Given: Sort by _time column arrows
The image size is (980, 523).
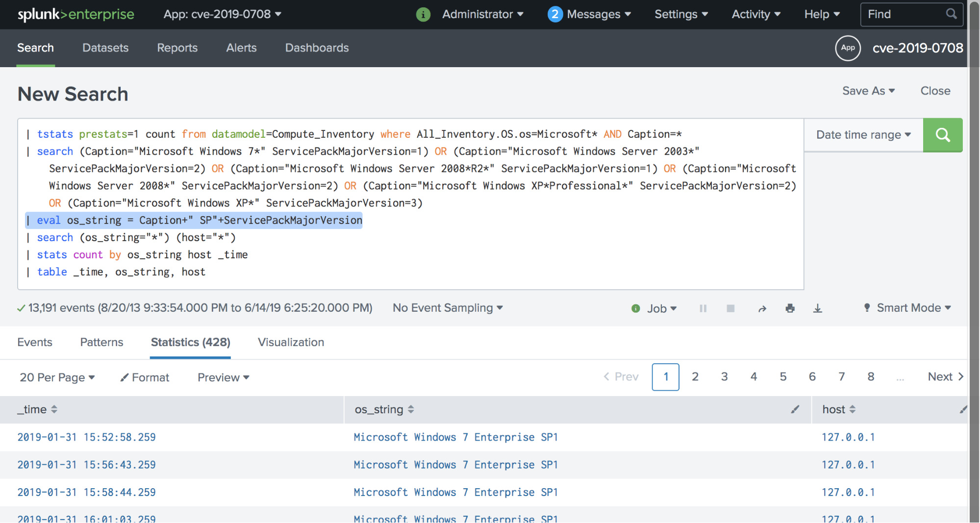Looking at the screenshot, I should click(x=54, y=409).
